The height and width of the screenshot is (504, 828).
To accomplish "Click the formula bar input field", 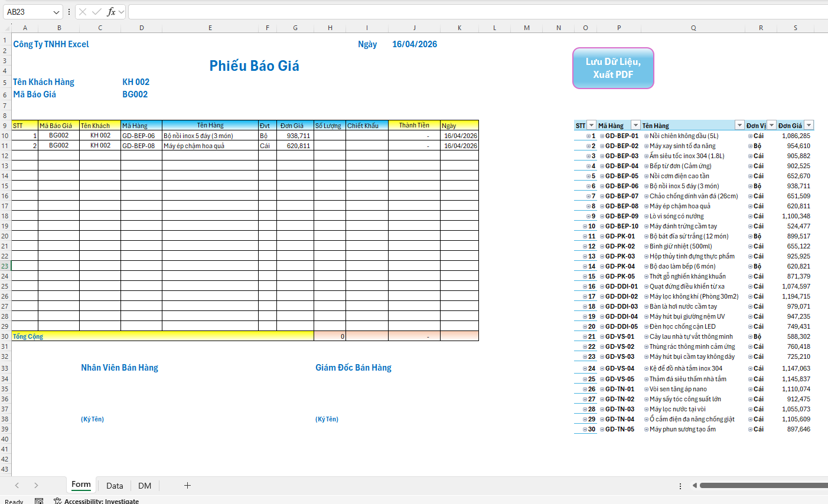I will tap(472, 12).
